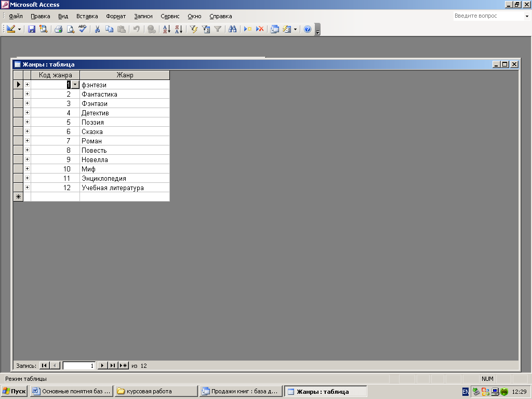Sort descending Я-А icon
Image resolution: width=532 pixels, height=399 pixels.
pyautogui.click(x=179, y=29)
